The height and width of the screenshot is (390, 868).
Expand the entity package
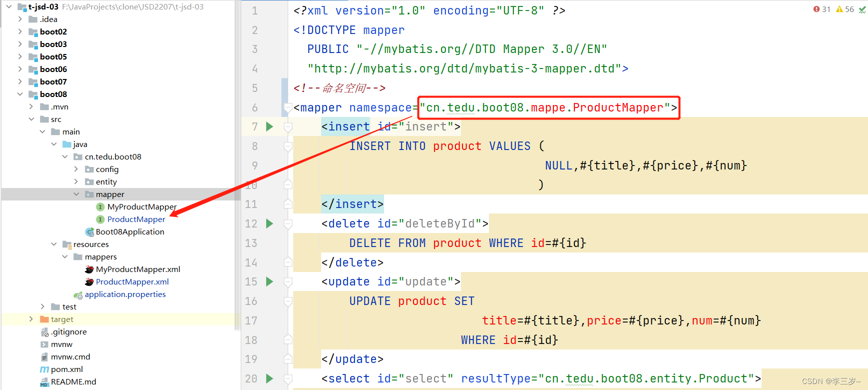76,182
